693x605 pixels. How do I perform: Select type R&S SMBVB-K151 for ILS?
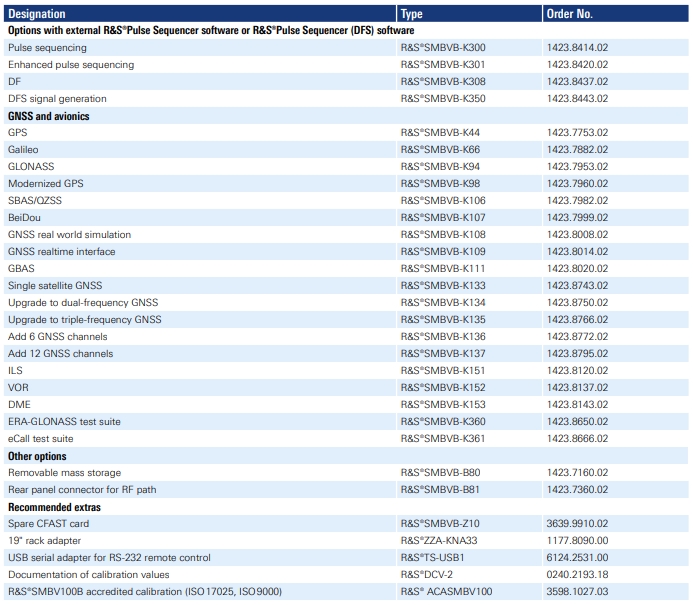[x=443, y=371]
